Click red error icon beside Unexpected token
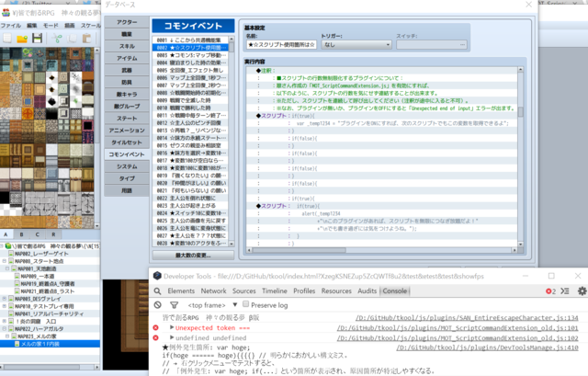This screenshot has height=376, width=588. (x=155, y=328)
